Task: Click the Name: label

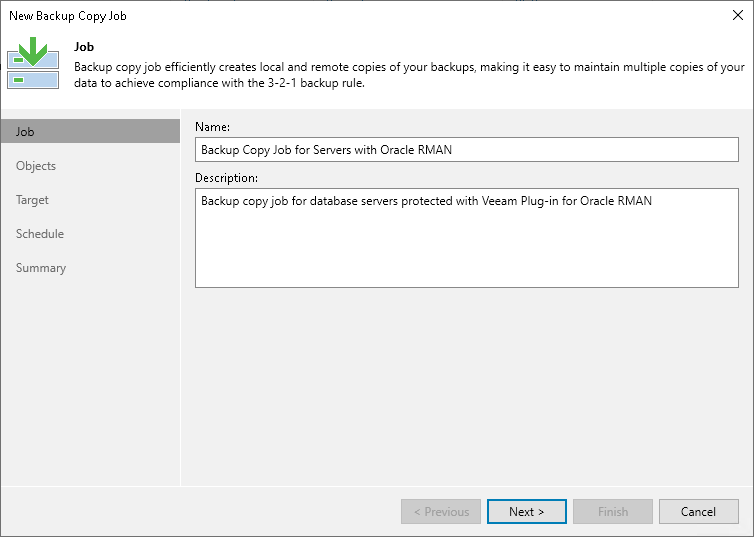Action: pyautogui.click(x=212, y=127)
